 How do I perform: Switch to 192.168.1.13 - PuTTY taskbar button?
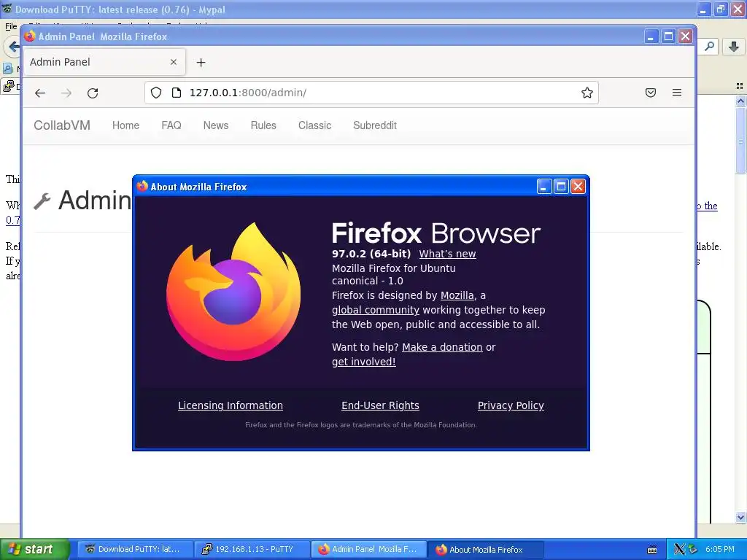(252, 550)
